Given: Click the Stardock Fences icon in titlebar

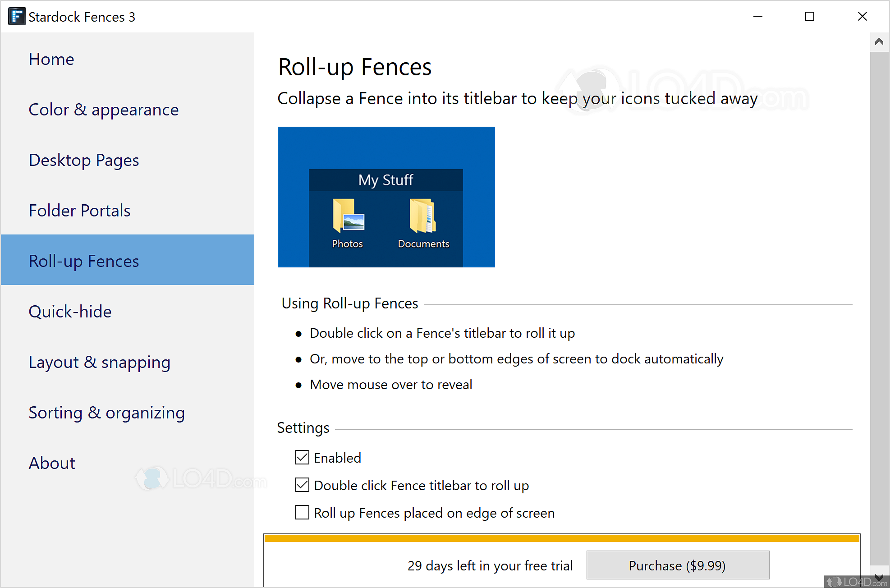Looking at the screenshot, I should tap(17, 16).
